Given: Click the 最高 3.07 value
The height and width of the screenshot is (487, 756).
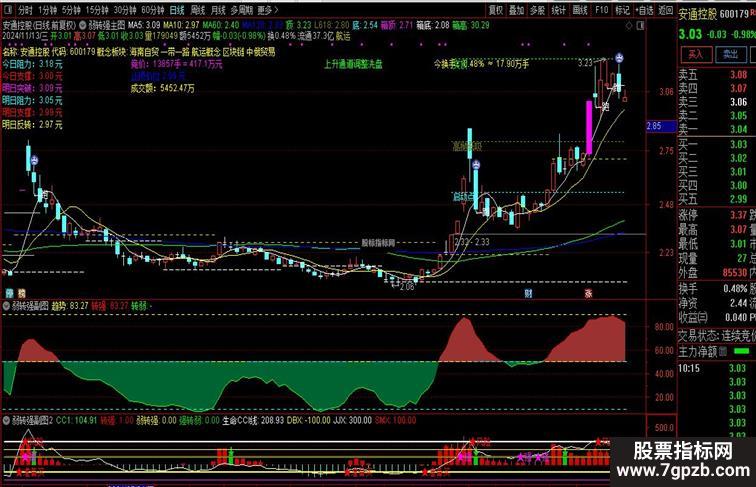Looking at the screenshot, I should tap(739, 229).
